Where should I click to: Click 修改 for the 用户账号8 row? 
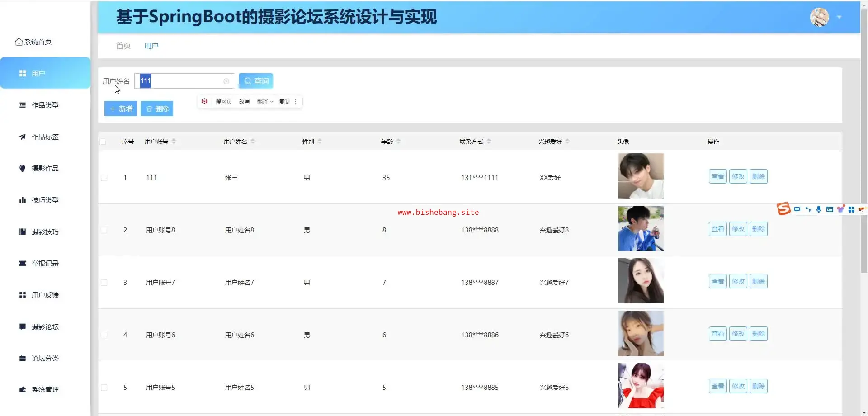[738, 229]
